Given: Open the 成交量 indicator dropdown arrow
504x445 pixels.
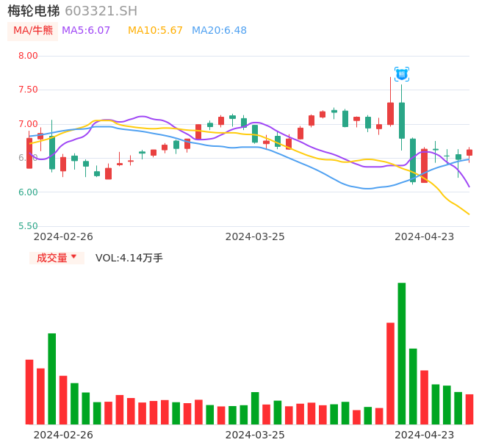Looking at the screenshot, I should coord(73,257).
